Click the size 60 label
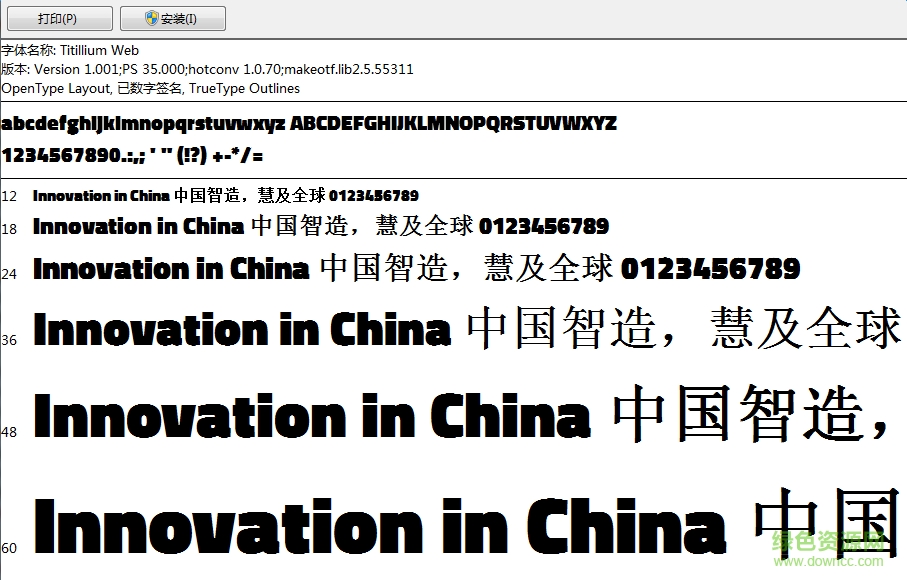 point(9,547)
